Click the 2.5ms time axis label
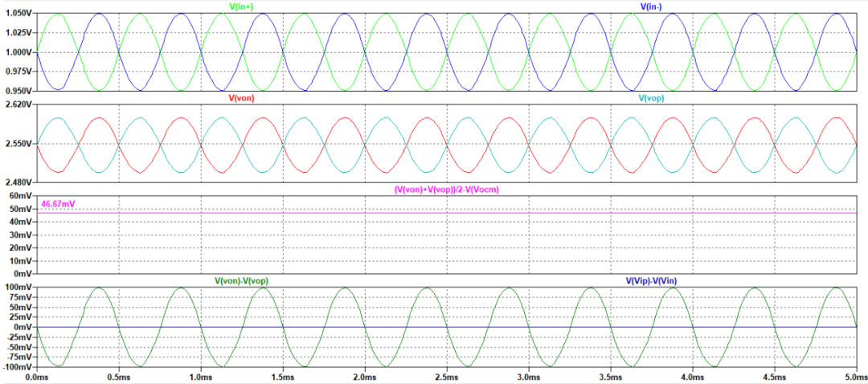This screenshot has height=384, width=868. (446, 376)
